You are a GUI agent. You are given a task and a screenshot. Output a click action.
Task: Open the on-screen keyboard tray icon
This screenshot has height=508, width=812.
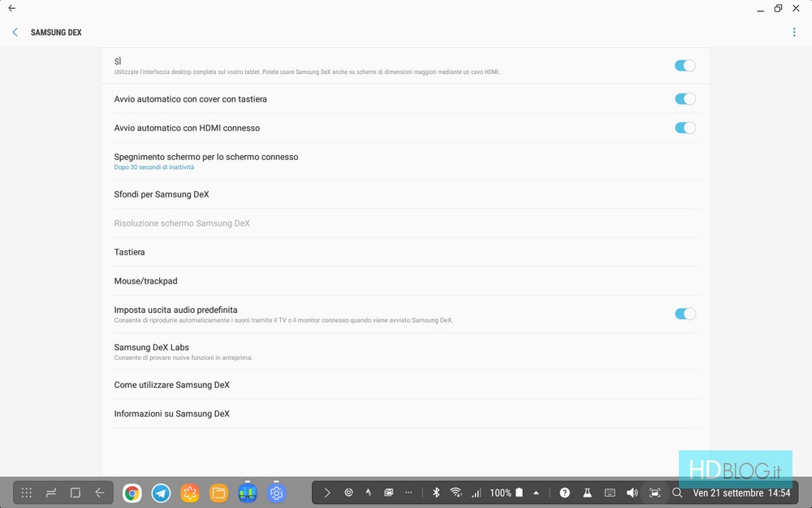[x=610, y=493]
